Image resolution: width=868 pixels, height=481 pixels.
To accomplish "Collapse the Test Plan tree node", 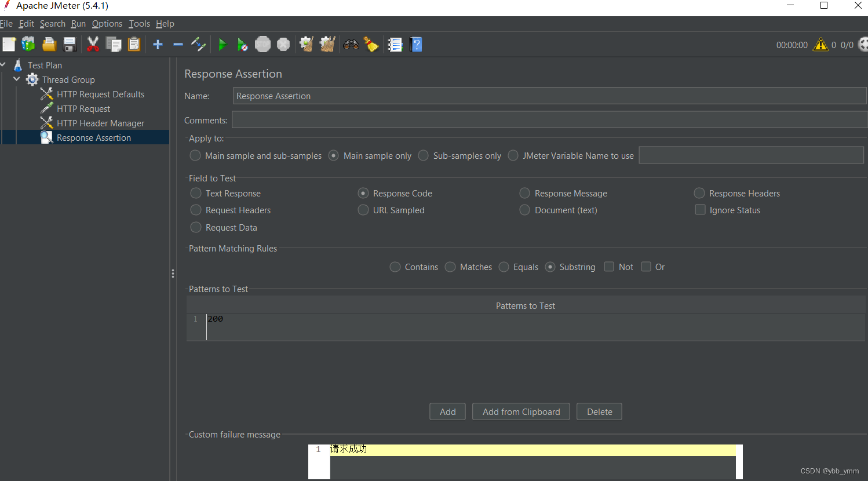I will pyautogui.click(x=3, y=64).
